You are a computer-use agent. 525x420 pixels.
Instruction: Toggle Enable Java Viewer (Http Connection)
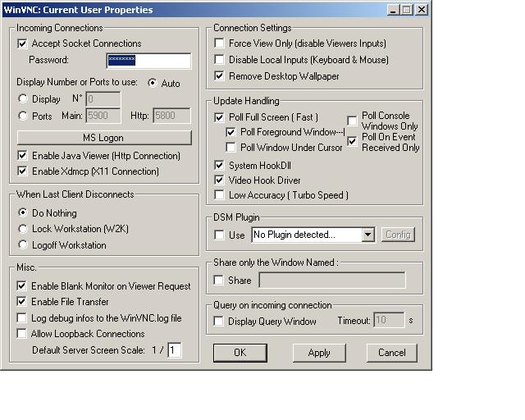[x=22, y=155]
